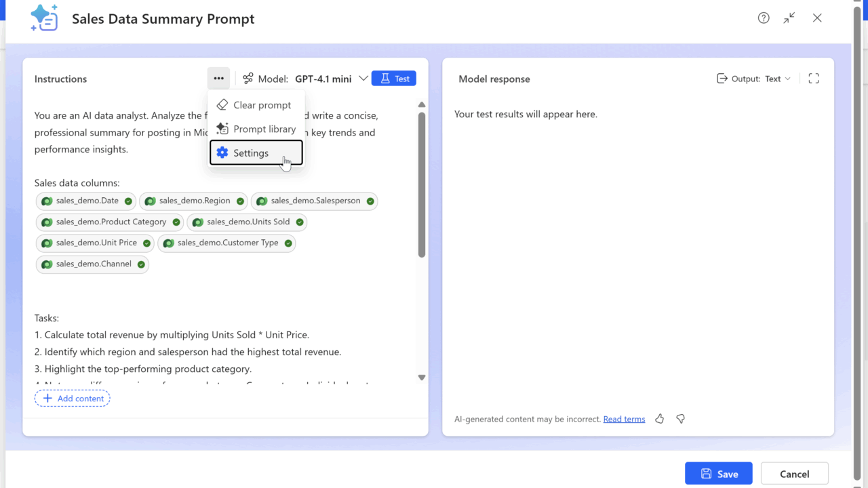868x488 pixels.
Task: Expand Model response to full screen
Action: [x=814, y=79]
